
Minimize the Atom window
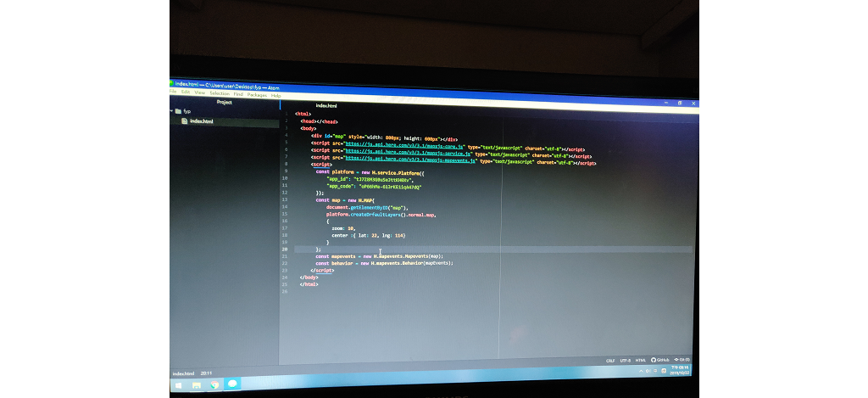666,103
